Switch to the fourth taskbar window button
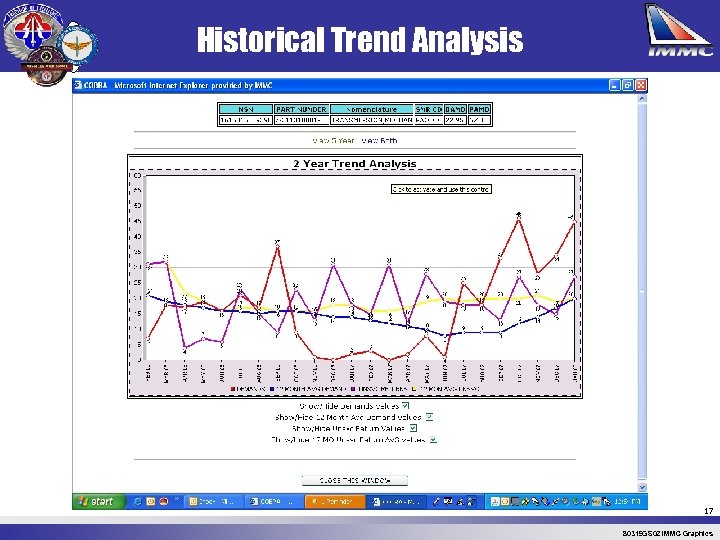Screen dimensions: 720x540 [x=396, y=501]
